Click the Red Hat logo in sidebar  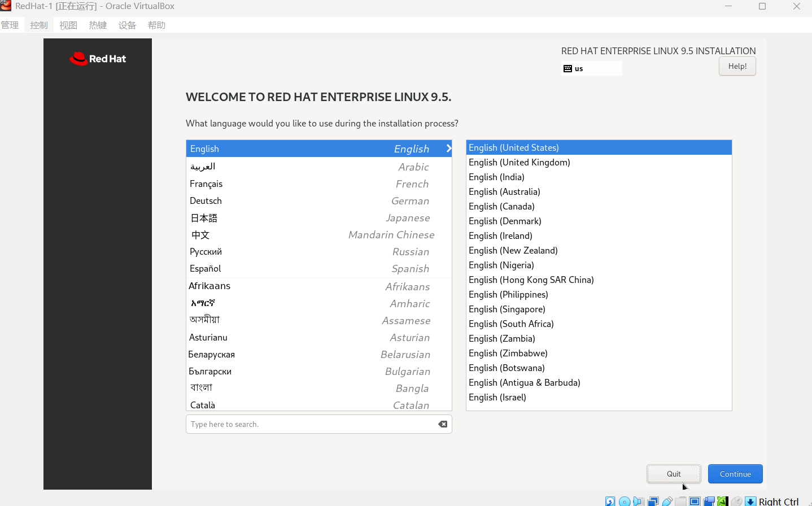click(98, 59)
